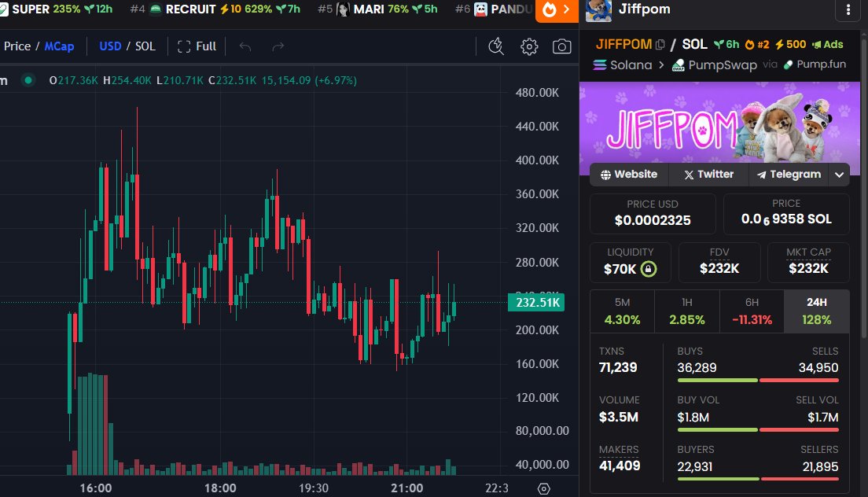Take a chart snapshot with camera icon
The height and width of the screenshot is (497, 868).
tap(562, 46)
